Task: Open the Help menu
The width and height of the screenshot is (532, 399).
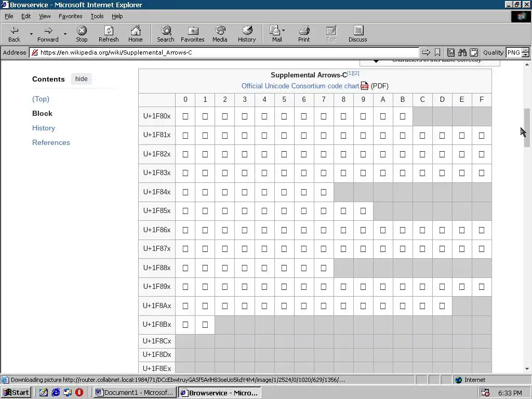Action: coord(117,16)
